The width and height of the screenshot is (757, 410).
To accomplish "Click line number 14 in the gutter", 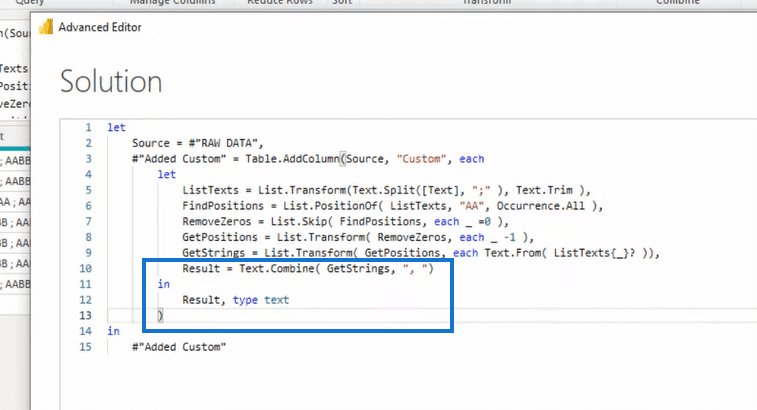I will 85,331.
